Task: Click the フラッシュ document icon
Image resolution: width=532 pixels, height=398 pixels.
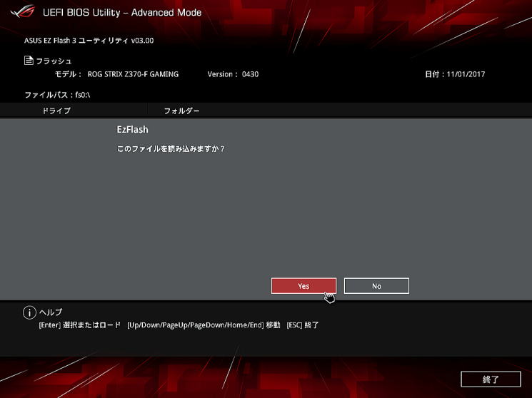Action: 29,61
